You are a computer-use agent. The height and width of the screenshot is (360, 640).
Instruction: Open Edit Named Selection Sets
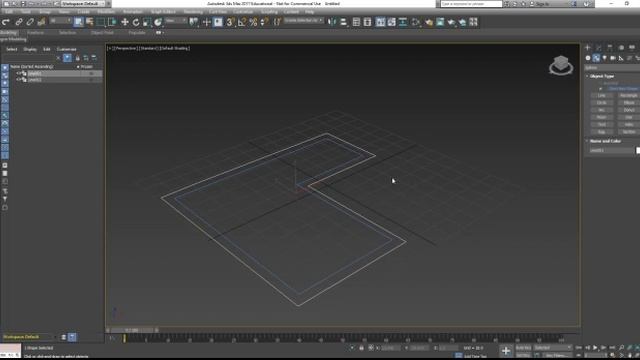point(277,22)
